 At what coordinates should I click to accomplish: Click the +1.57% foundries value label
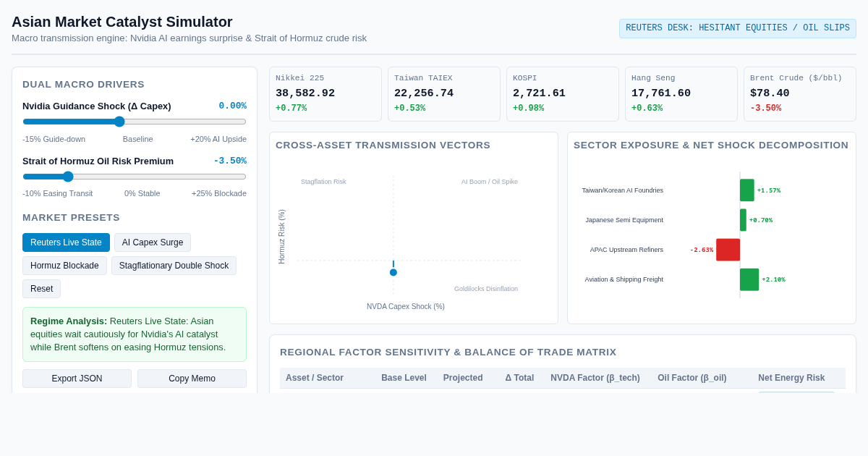coord(769,190)
